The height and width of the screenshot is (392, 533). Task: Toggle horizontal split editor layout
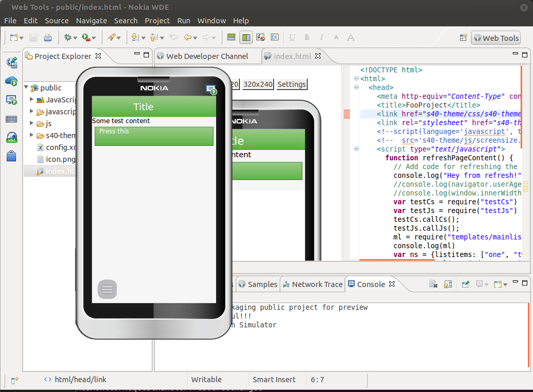click(x=231, y=37)
